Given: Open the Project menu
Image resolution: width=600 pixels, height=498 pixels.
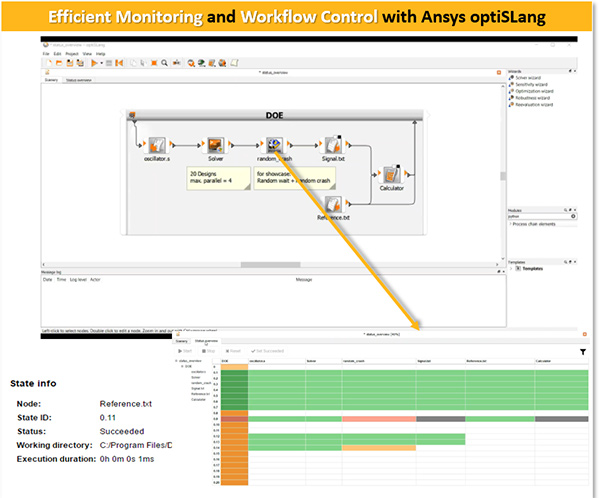Looking at the screenshot, I should pos(72,54).
